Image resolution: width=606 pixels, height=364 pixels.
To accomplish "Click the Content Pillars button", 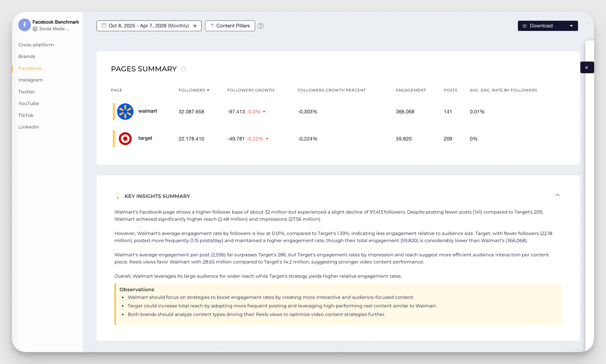I will coord(230,26).
